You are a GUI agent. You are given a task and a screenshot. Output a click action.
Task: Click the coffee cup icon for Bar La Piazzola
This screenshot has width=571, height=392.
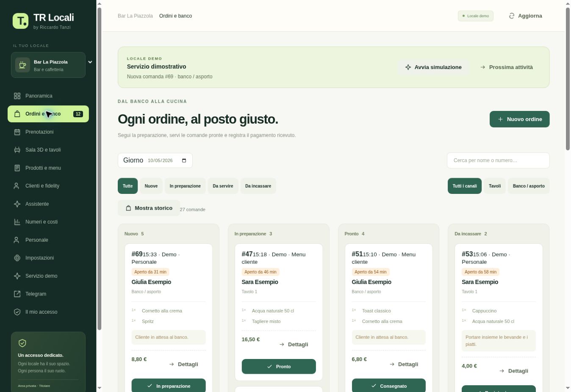click(22, 65)
